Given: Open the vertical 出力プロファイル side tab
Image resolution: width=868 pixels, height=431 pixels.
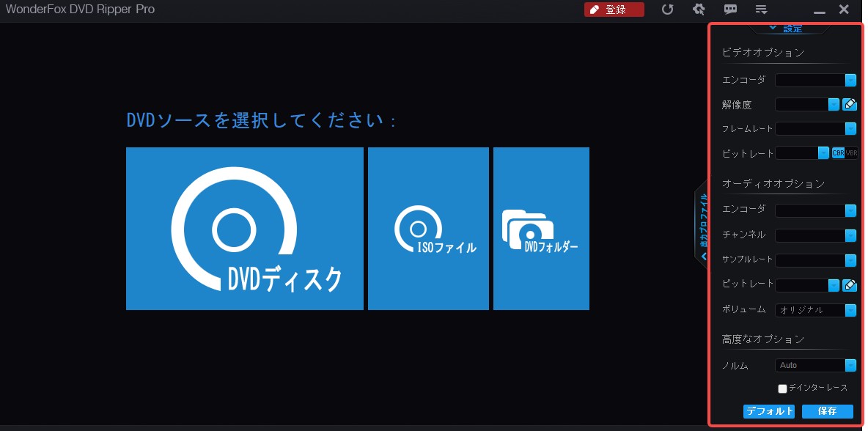Looking at the screenshot, I should pyautogui.click(x=702, y=227).
